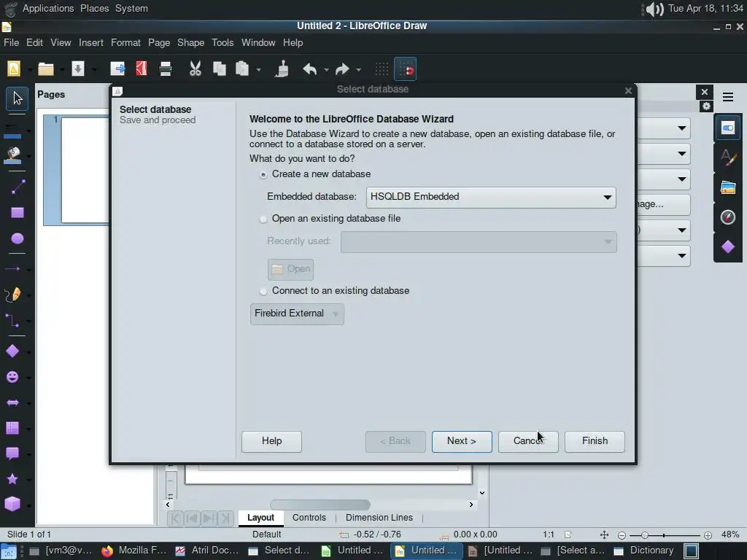The height and width of the screenshot is (560, 747).
Task: Select the Curves and Polygons tool
Action: pyautogui.click(x=13, y=295)
